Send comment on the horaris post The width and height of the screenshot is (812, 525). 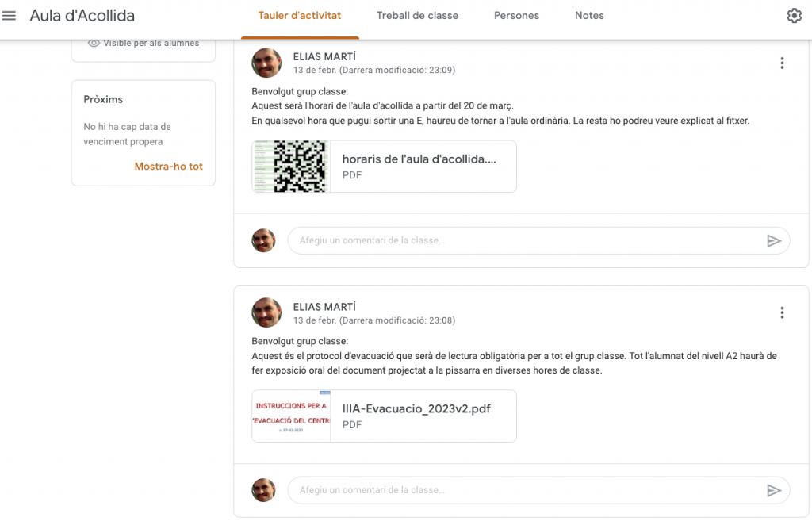pyautogui.click(x=774, y=241)
